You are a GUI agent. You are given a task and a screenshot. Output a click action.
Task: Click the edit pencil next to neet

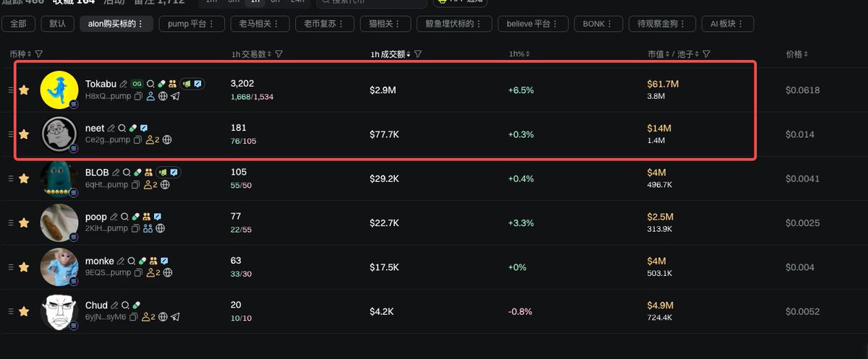click(111, 129)
